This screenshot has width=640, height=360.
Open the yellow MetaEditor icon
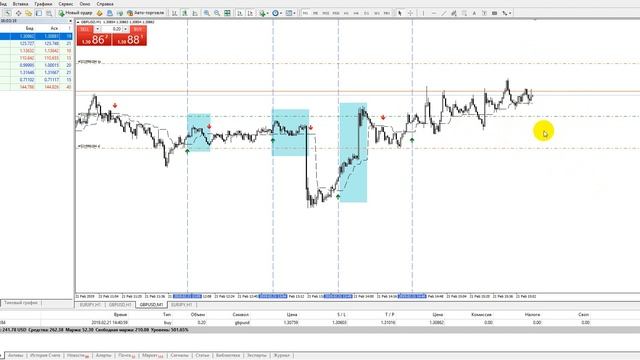click(x=99, y=13)
